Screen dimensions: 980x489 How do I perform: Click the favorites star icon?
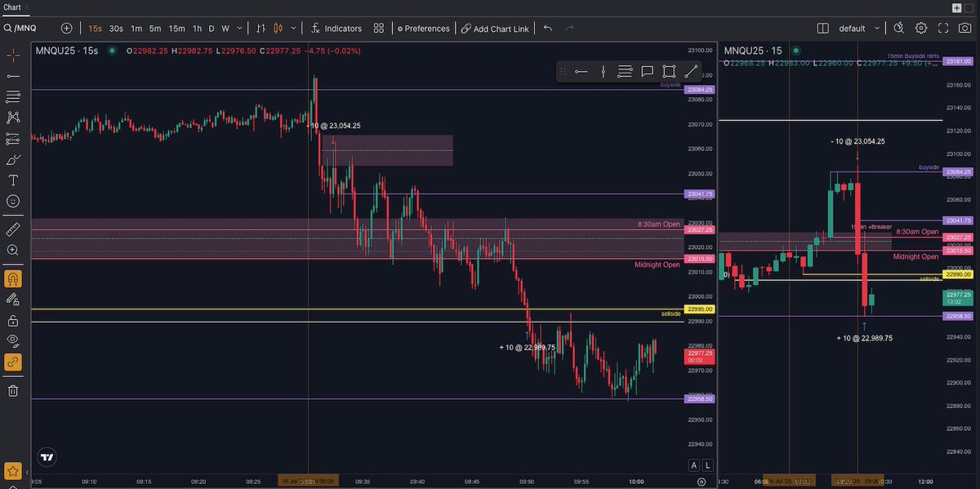point(13,471)
